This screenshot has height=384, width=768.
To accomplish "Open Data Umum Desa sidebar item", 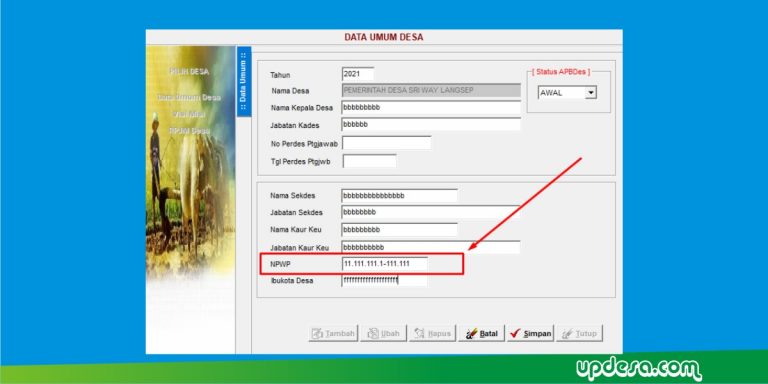I will click(x=189, y=97).
